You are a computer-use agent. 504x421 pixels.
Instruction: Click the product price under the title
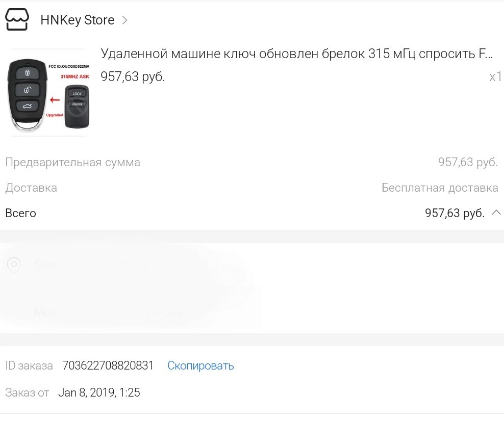pos(133,76)
